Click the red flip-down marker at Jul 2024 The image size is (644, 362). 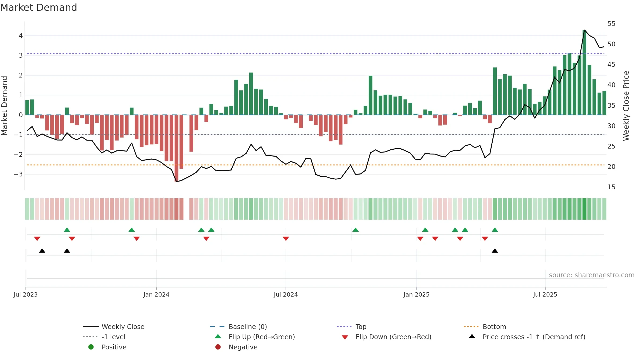(x=286, y=239)
